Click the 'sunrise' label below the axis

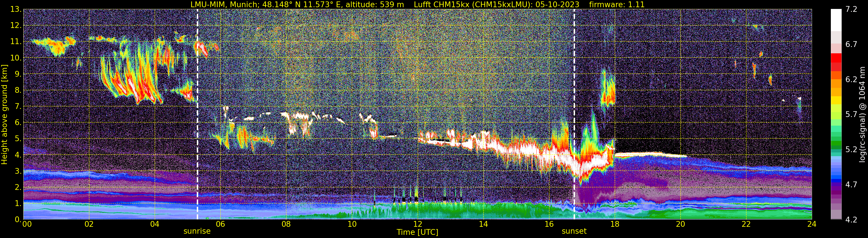coord(197,231)
